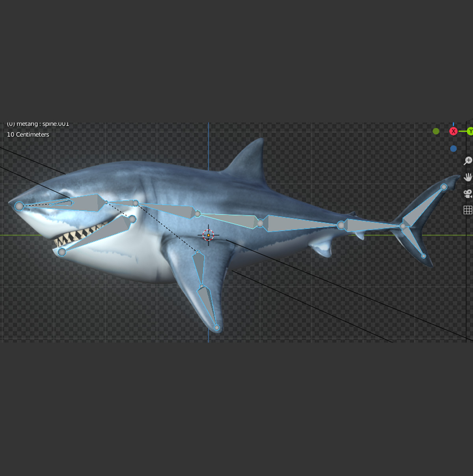Click the pan view hand icon
Screen dimensions: 473x476
point(468,177)
